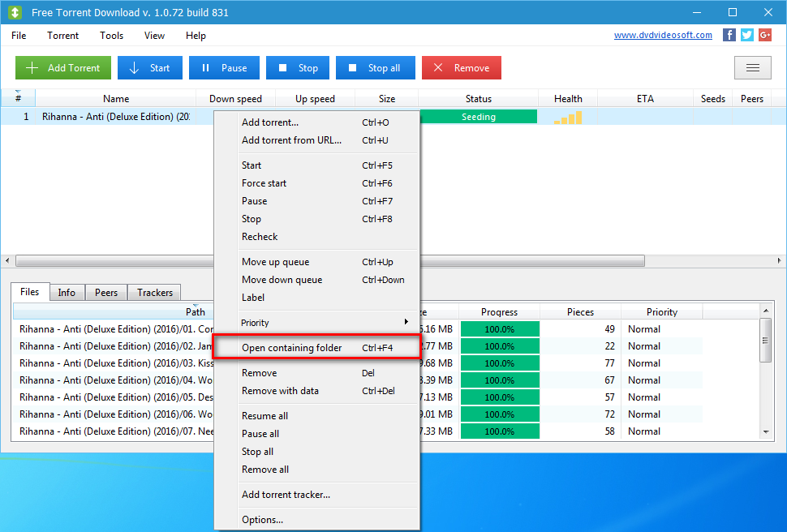787x532 pixels.
Task: Click the Google+ share icon
Action: 764,35
